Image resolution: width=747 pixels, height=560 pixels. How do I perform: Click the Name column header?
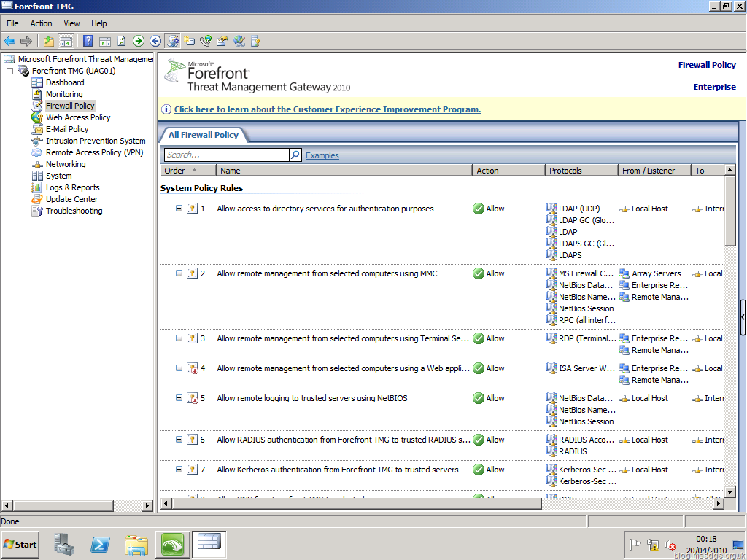point(344,171)
